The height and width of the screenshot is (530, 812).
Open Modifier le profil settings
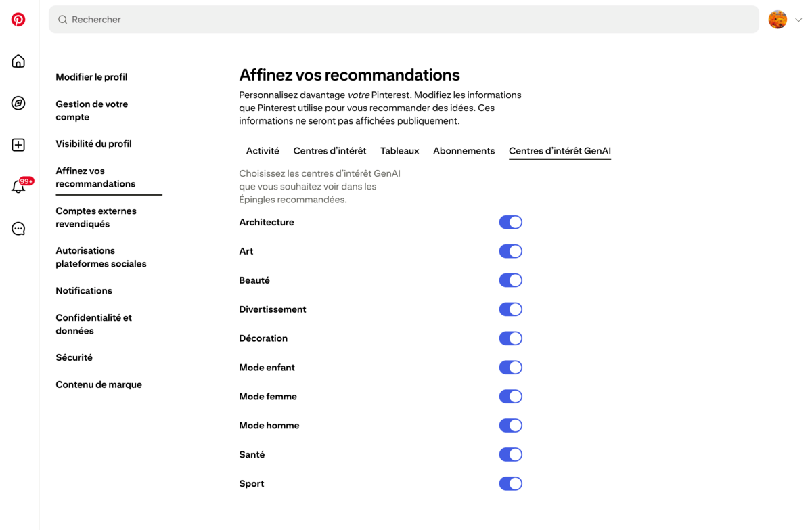point(91,77)
